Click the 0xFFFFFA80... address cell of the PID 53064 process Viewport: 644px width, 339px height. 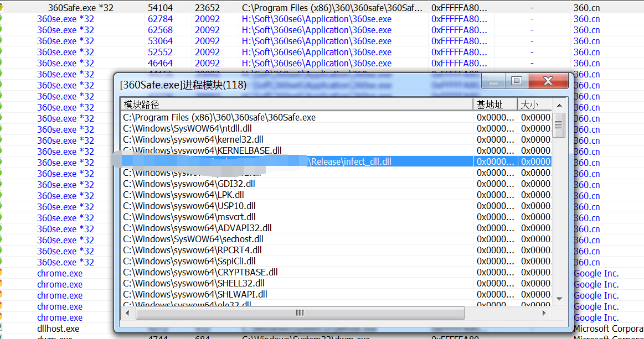point(459,41)
